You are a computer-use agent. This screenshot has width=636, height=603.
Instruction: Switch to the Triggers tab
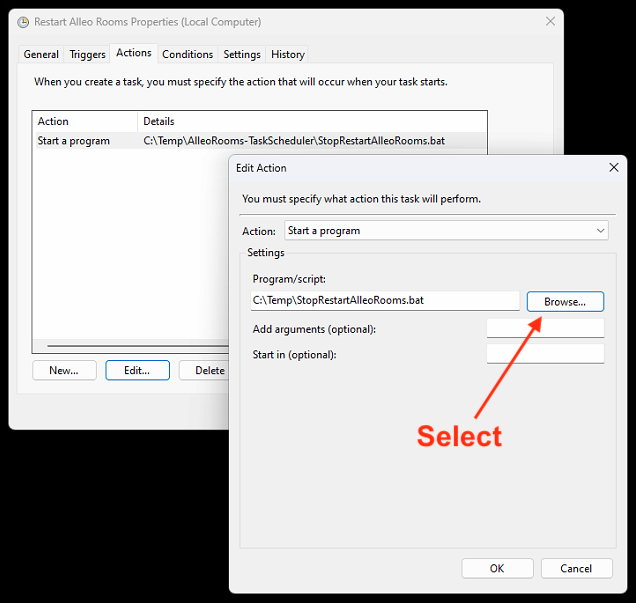(87, 54)
